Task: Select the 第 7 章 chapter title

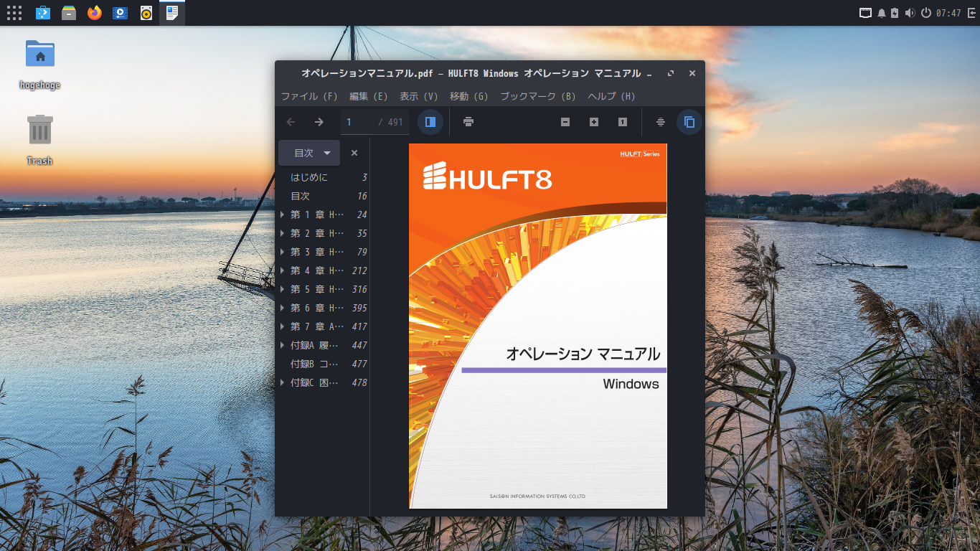Action: 317,326
